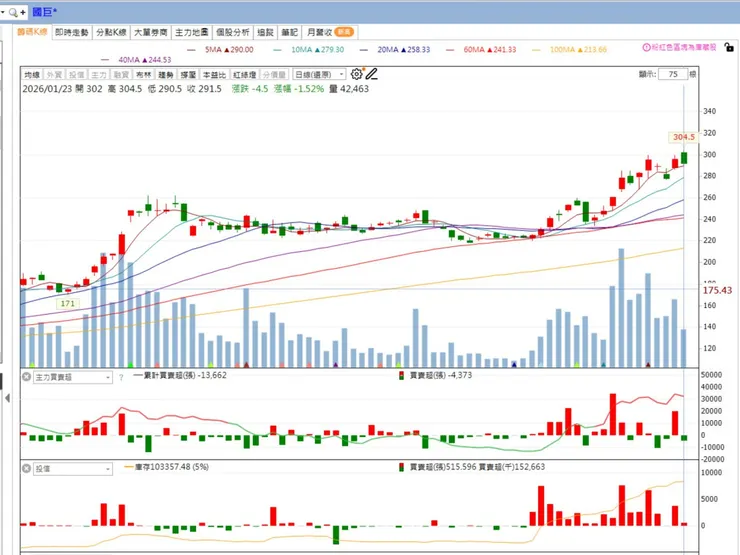Switch to the 分點K線 tab
Viewport: 740px width, 555px height.
pyautogui.click(x=111, y=32)
